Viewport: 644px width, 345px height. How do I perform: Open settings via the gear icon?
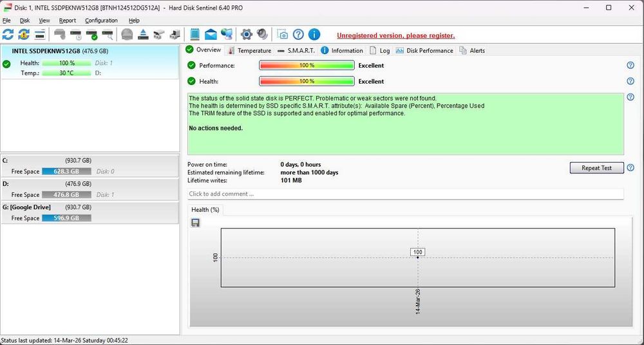pyautogui.click(x=247, y=35)
